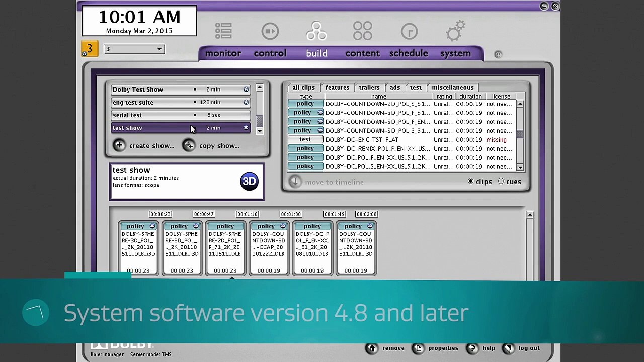This screenshot has width=644, height=362.
Task: Click the A icon on eng test suite row
Action: coord(246,102)
